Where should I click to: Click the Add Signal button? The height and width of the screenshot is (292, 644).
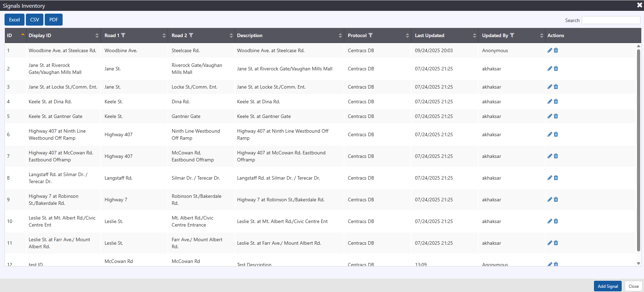607,286
